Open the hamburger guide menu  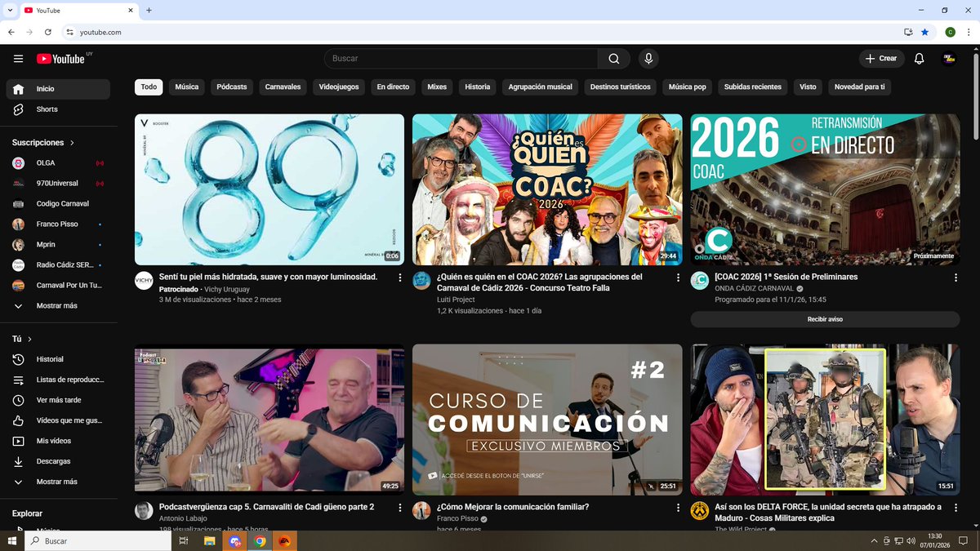[x=18, y=58]
